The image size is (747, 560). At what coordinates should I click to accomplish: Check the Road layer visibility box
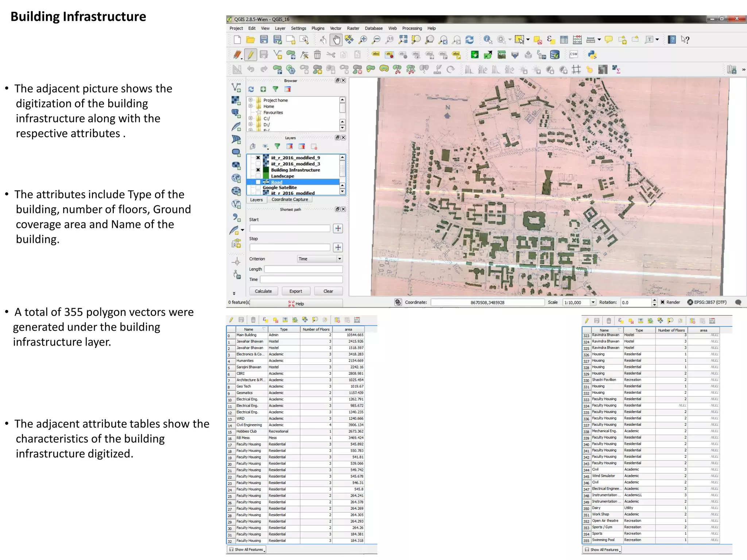[x=258, y=182]
